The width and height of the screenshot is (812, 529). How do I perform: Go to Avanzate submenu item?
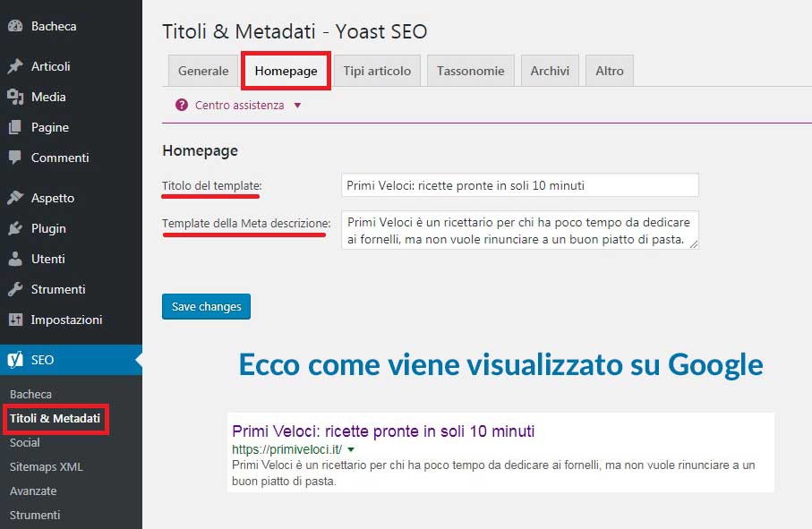(33, 491)
